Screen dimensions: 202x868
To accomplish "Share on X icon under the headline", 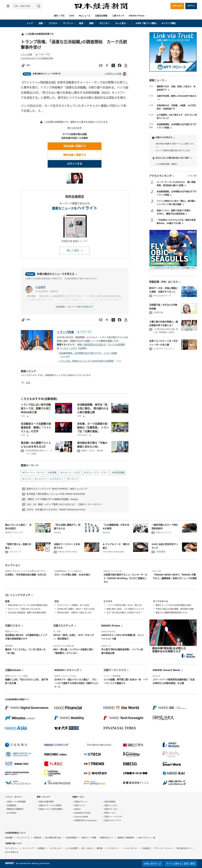I will tap(113, 65).
